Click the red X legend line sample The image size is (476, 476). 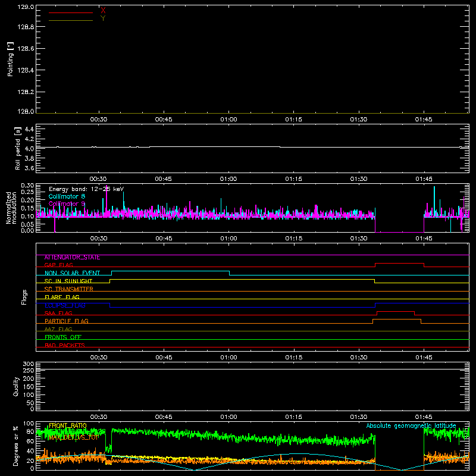tap(71, 12)
